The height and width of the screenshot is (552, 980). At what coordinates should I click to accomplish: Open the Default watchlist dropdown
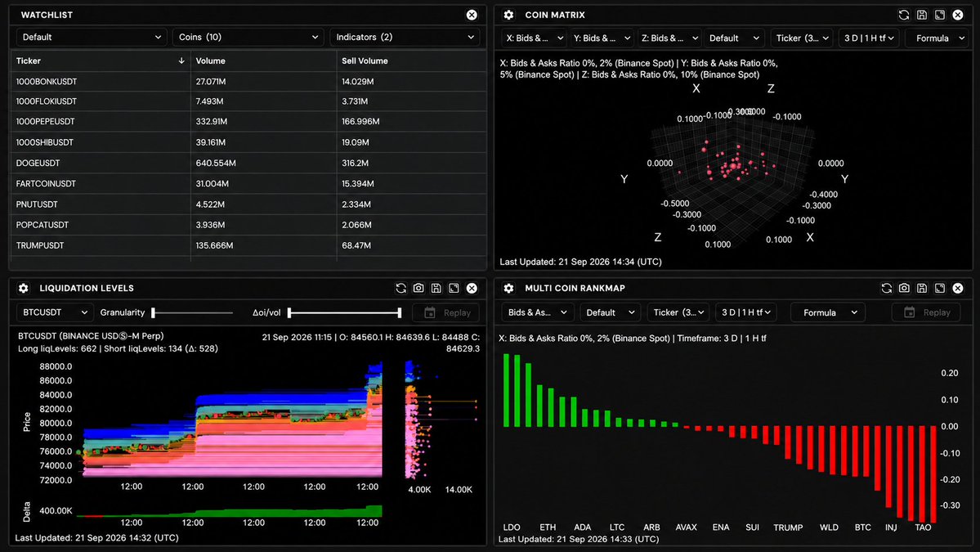pyautogui.click(x=92, y=37)
